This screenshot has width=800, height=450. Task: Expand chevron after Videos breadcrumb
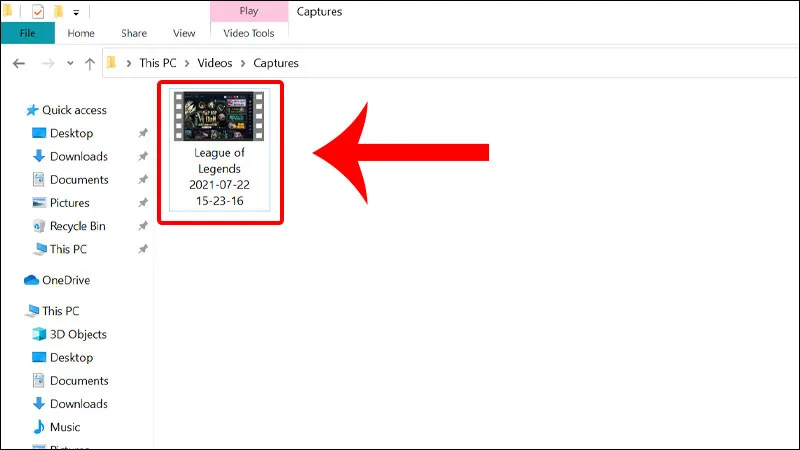click(x=243, y=63)
